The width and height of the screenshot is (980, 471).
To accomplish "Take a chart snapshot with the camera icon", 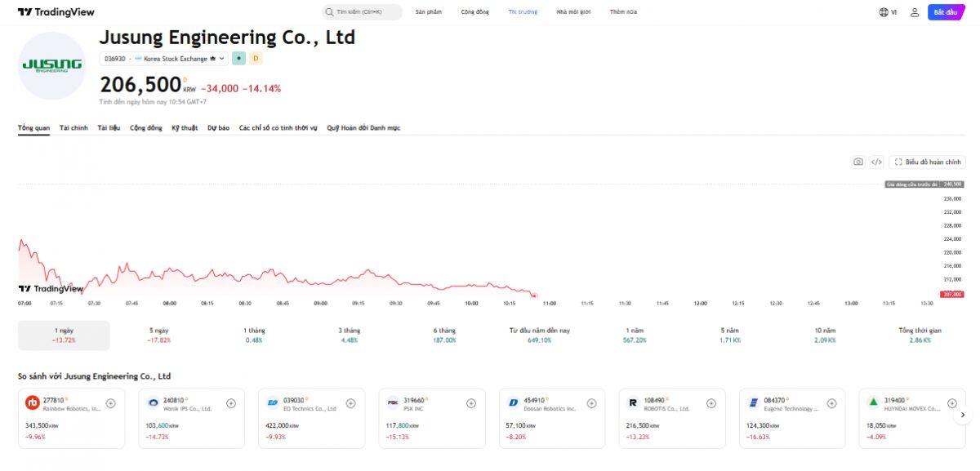I will (x=858, y=162).
